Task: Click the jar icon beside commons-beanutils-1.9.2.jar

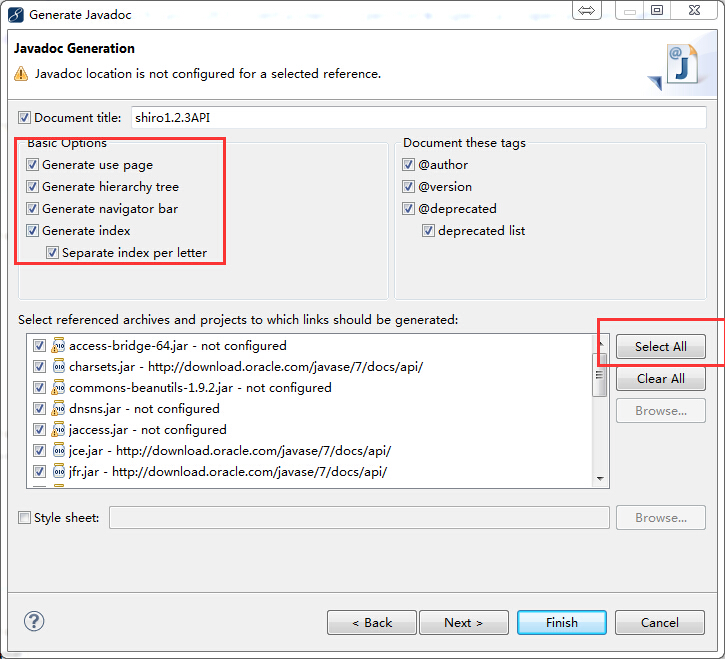Action: pyautogui.click(x=58, y=387)
